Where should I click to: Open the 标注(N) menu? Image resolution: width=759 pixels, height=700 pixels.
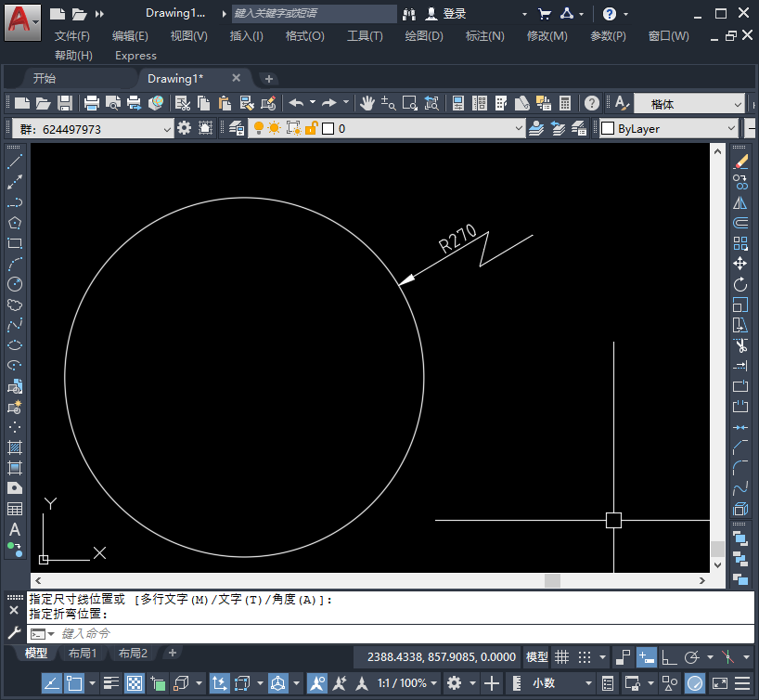coord(484,36)
